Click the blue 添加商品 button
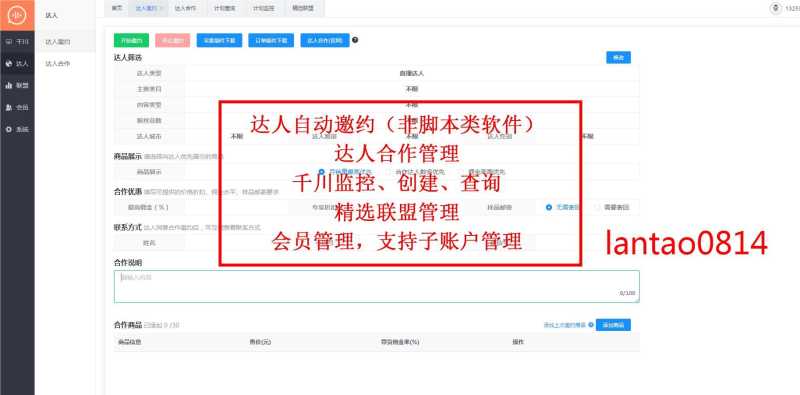The width and height of the screenshot is (800, 395). (613, 325)
